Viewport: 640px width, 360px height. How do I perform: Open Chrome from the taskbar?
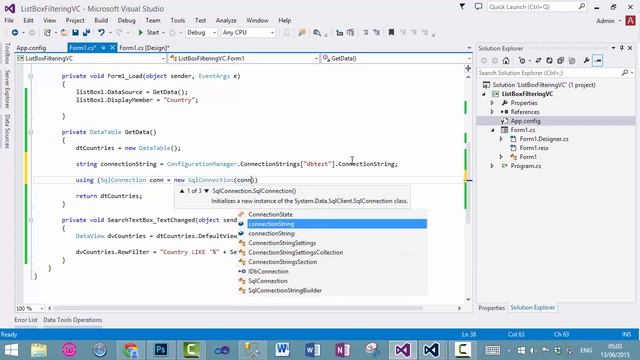pos(131,350)
